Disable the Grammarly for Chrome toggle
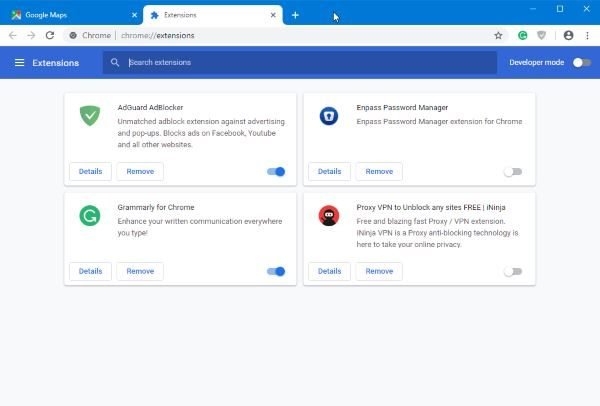This screenshot has width=600, height=406. (276, 272)
